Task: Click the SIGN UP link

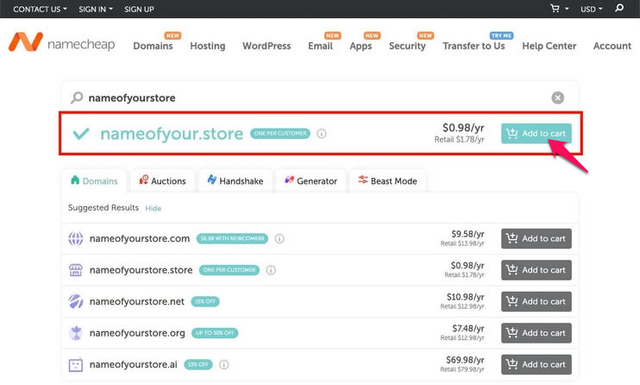Action: pyautogui.click(x=139, y=9)
